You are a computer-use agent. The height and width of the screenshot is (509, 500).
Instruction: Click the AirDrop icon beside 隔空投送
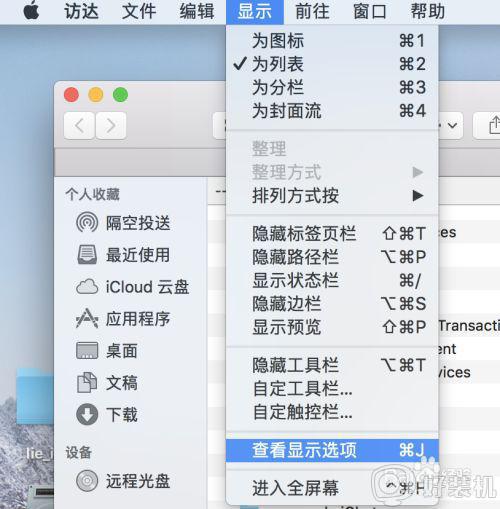87,223
